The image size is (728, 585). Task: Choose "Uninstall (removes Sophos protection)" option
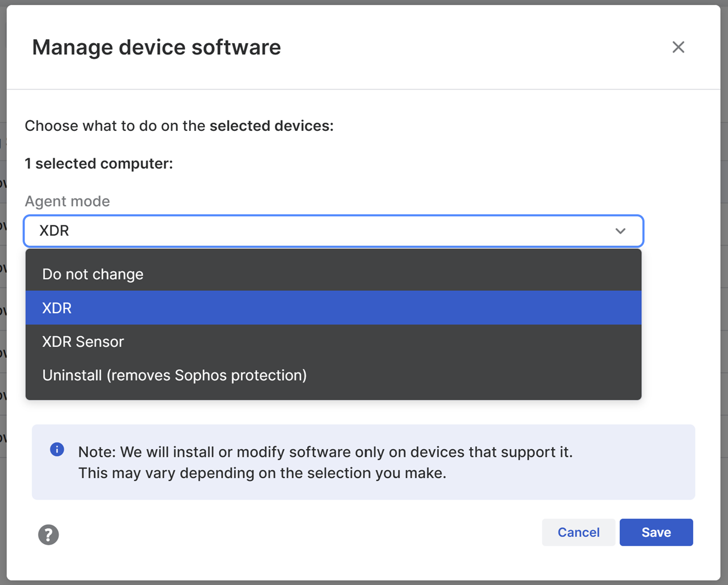174,375
